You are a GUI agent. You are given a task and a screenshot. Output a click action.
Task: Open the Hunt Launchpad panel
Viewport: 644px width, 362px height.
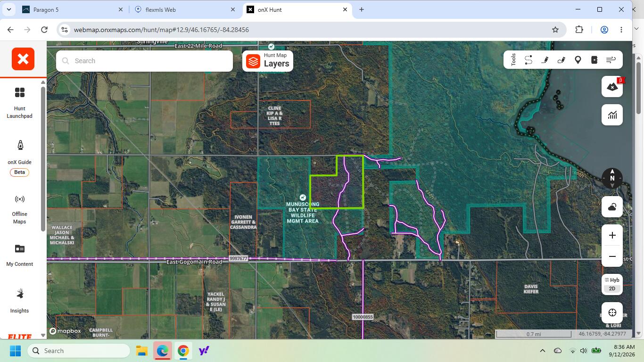(x=20, y=102)
